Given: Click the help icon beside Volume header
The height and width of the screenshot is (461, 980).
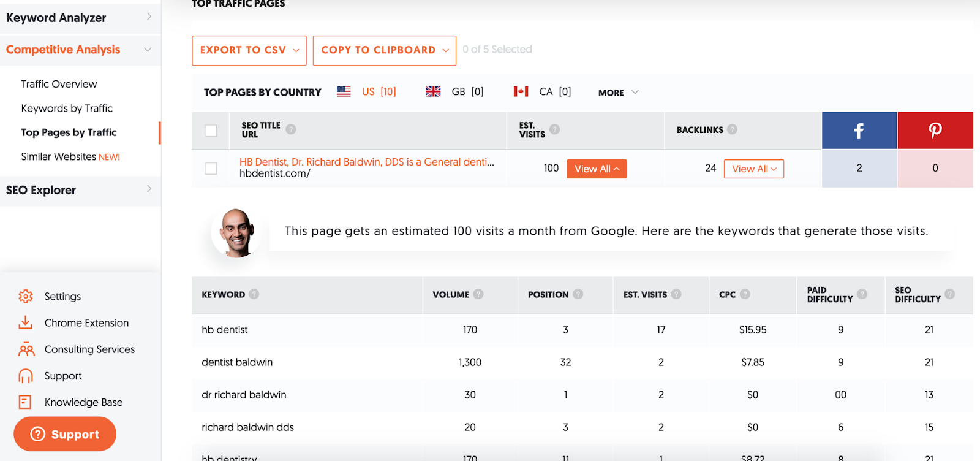Looking at the screenshot, I should 478,294.
